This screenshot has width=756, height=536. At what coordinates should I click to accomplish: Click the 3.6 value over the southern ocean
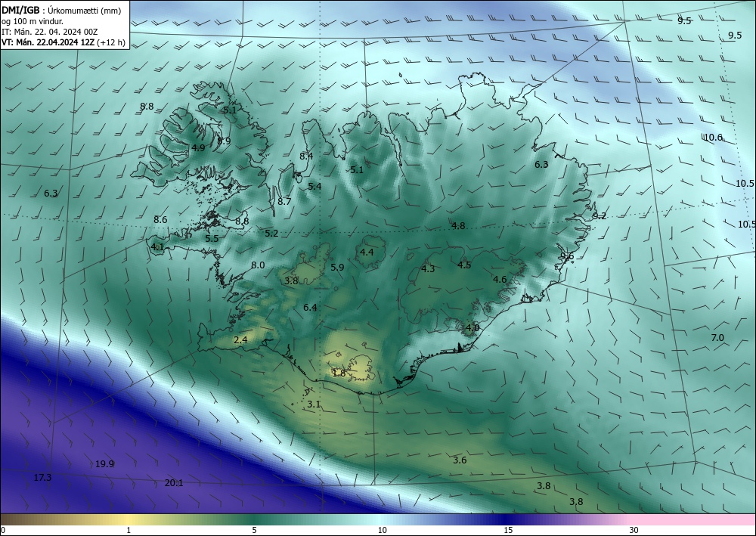(460, 460)
